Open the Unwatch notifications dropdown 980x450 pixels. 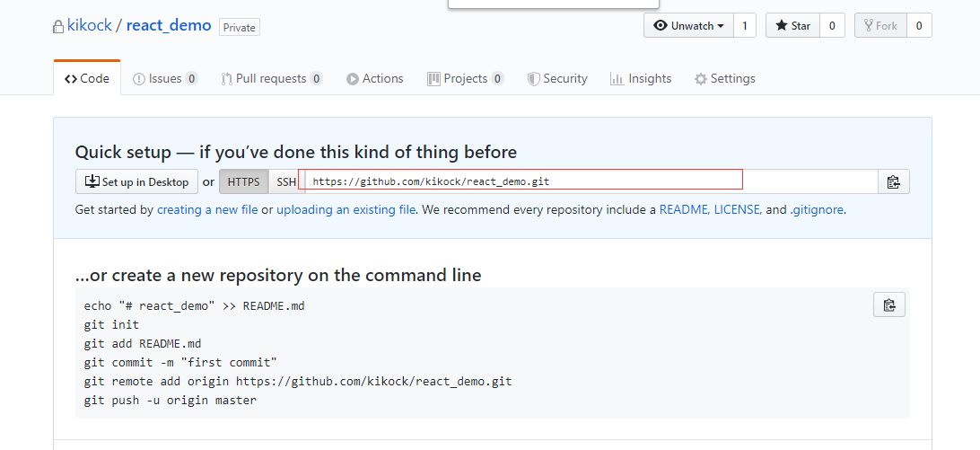click(x=688, y=26)
